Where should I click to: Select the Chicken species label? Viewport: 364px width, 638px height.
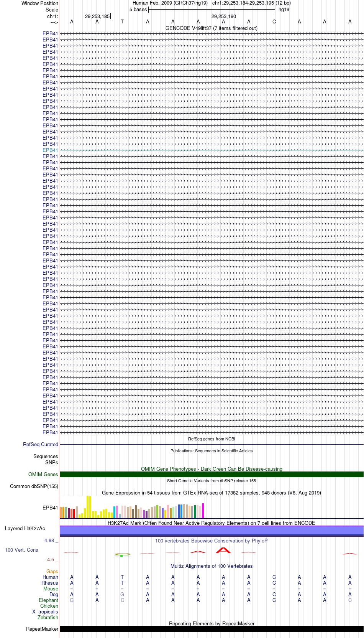(x=49, y=606)
